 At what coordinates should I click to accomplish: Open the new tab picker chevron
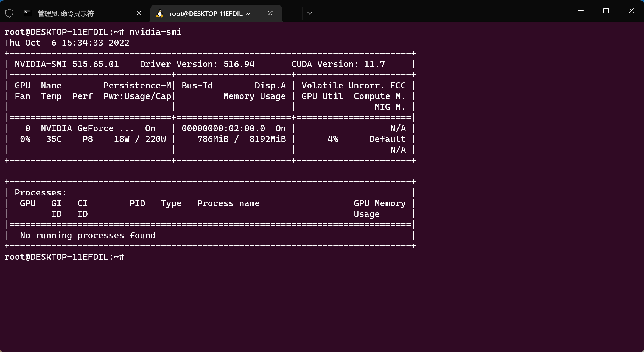point(309,13)
